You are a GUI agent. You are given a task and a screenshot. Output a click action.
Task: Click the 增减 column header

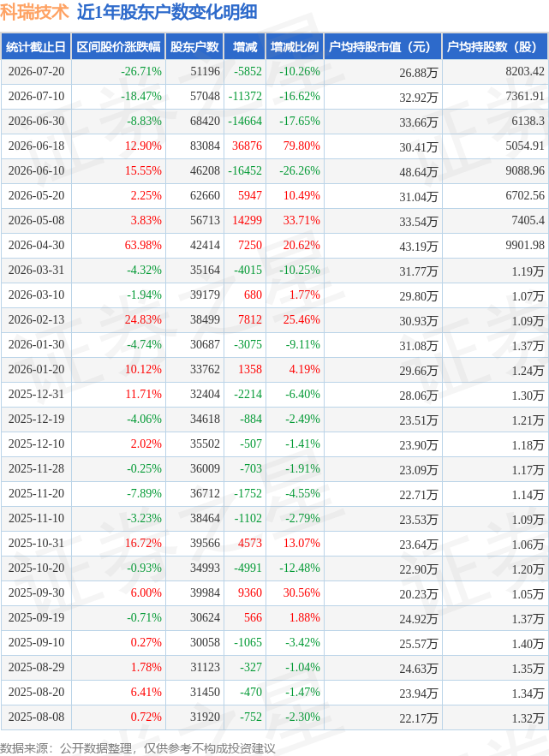(x=245, y=47)
